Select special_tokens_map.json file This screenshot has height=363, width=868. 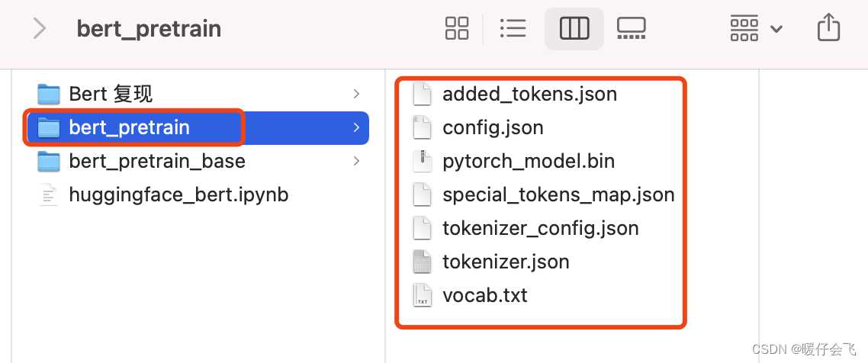coord(558,194)
